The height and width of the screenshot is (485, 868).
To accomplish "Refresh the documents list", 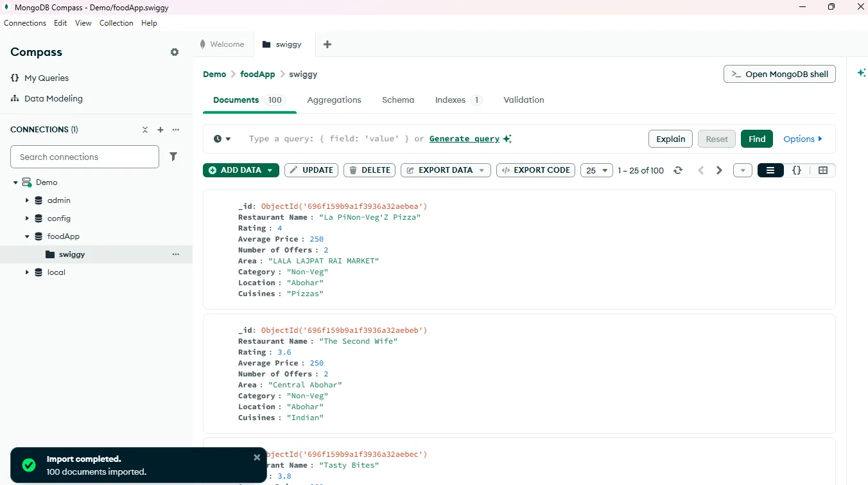I will point(679,170).
